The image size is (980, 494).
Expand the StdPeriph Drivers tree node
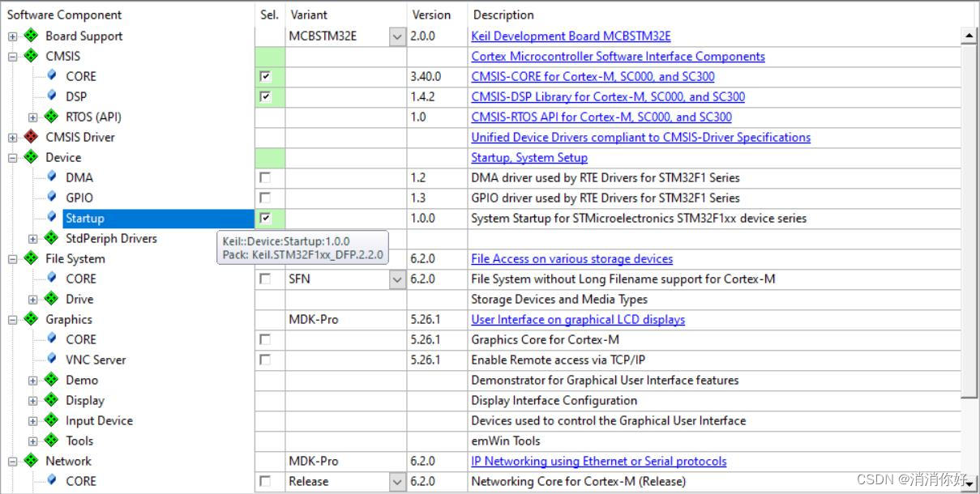click(x=32, y=238)
